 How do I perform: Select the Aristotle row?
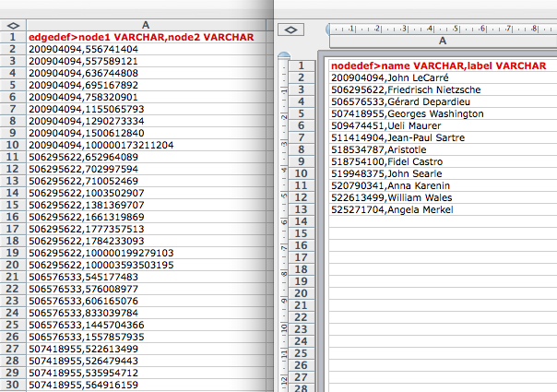click(443, 150)
